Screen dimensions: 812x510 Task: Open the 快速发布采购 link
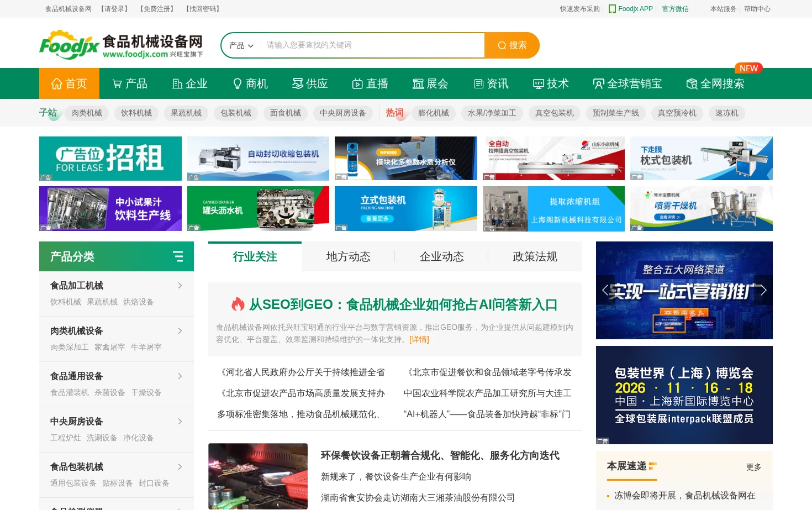[580, 9]
